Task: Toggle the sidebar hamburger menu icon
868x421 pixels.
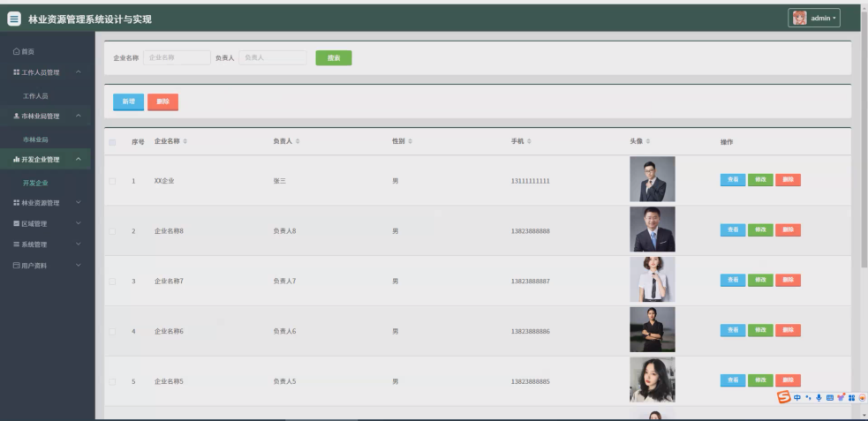Action: pos(14,19)
